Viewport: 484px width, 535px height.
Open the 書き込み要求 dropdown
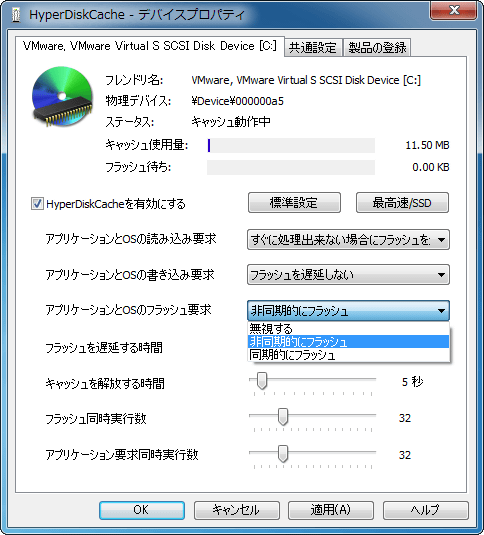click(x=348, y=275)
